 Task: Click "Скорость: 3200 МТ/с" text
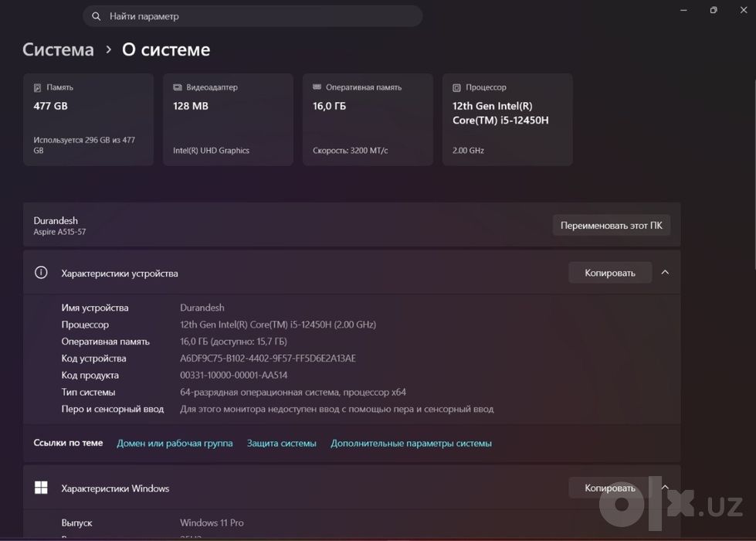click(350, 151)
